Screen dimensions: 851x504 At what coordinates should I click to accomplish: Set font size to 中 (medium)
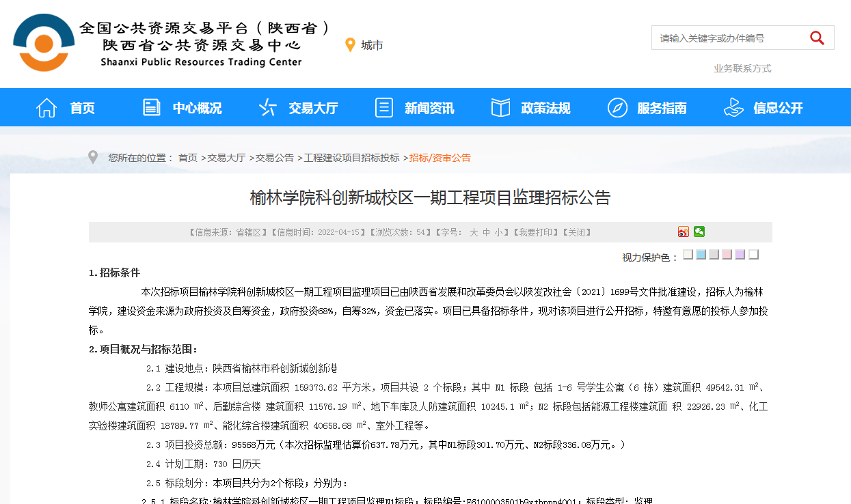click(486, 233)
